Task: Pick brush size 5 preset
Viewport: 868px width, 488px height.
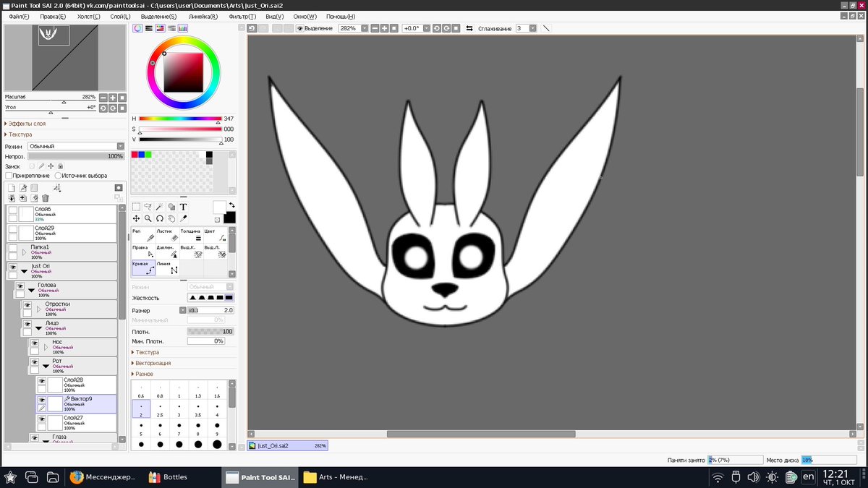Action: point(141,429)
